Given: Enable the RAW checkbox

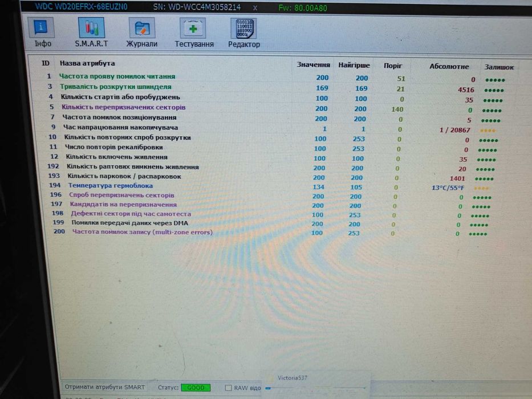Looking at the screenshot, I should pyautogui.click(x=228, y=388).
